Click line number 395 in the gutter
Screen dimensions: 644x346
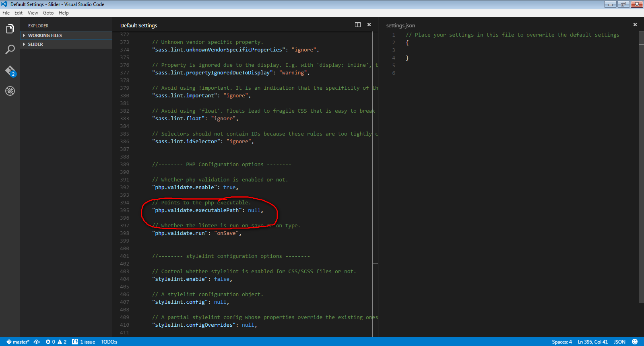click(x=124, y=210)
